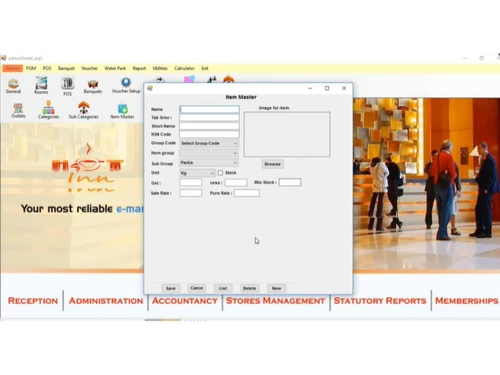The height and width of the screenshot is (375, 500).
Task: Click the app icon in main title bar
Action: pyautogui.click(x=4, y=58)
